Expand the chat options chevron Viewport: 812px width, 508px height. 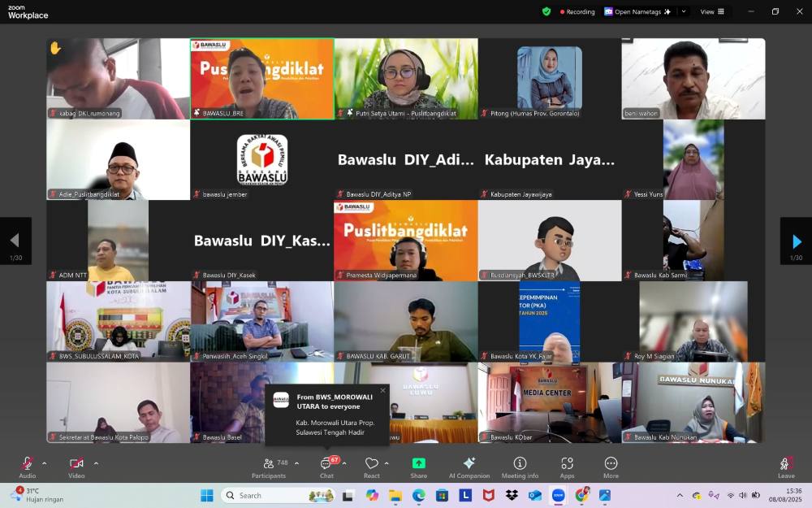point(344,463)
